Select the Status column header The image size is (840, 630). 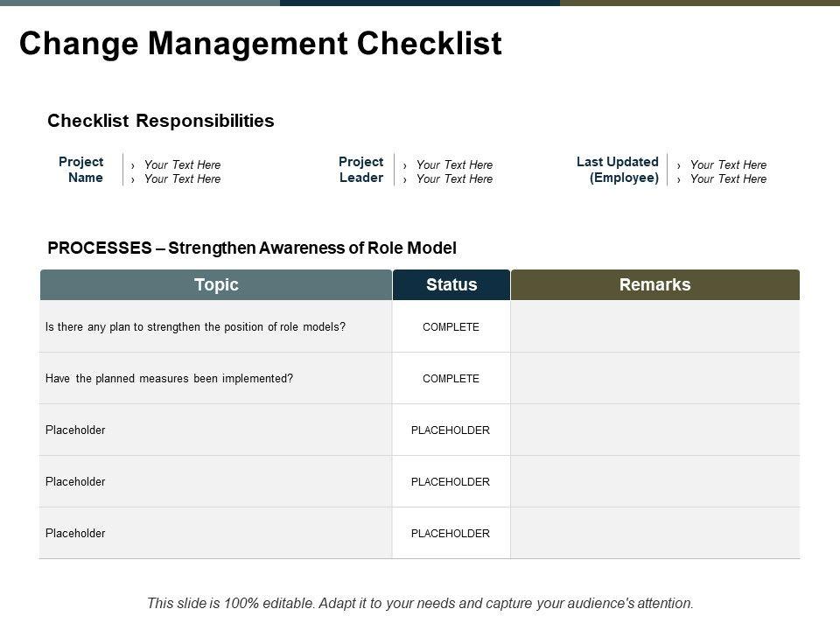(451, 284)
